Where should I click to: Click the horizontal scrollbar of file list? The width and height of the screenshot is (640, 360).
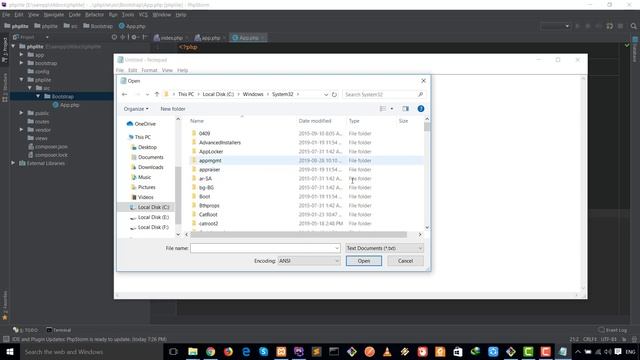(298, 234)
